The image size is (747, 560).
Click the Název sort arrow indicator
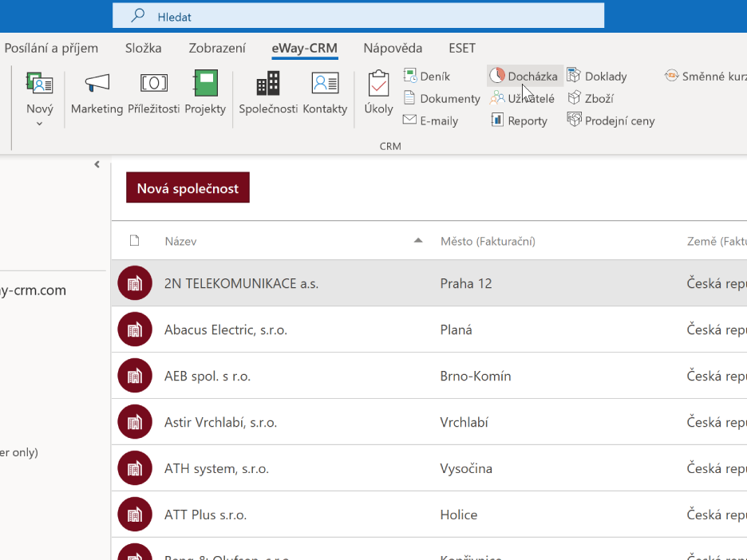point(418,240)
